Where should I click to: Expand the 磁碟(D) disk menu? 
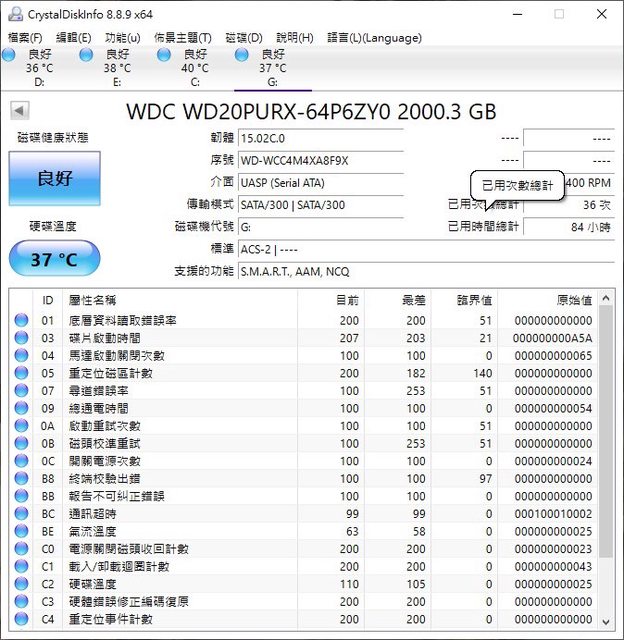(x=244, y=38)
